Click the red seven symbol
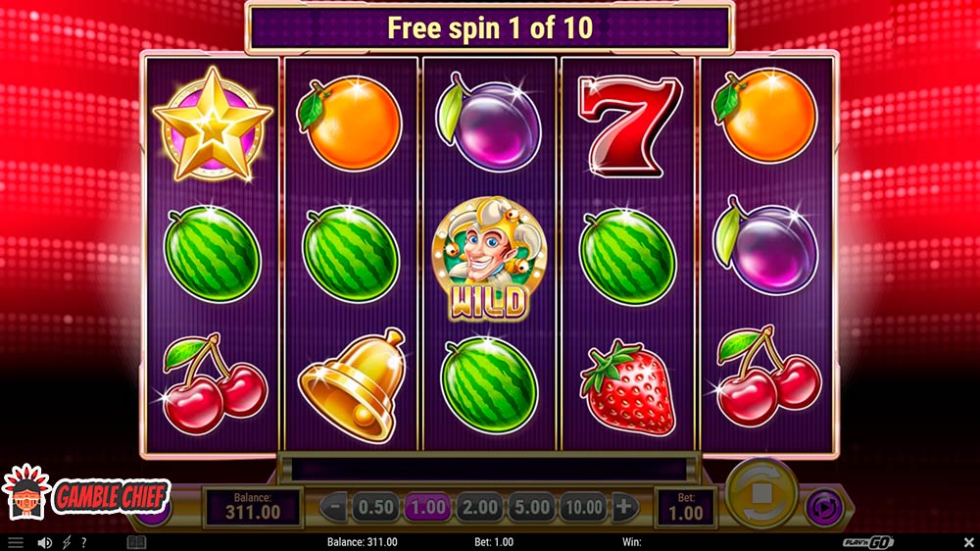This screenshot has height=551, width=980. (629, 125)
